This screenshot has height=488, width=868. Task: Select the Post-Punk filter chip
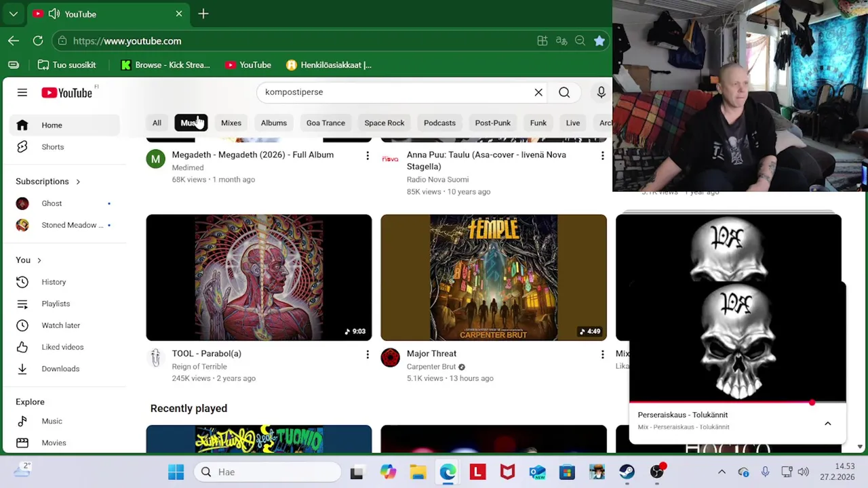point(493,123)
